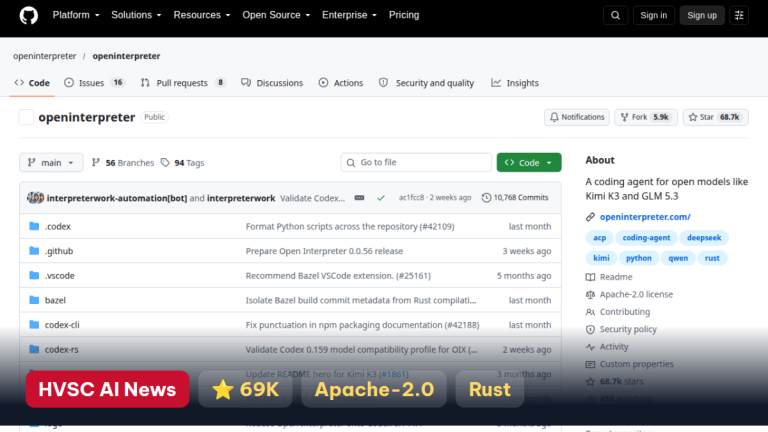Click the Activity pulse icon

click(x=590, y=347)
